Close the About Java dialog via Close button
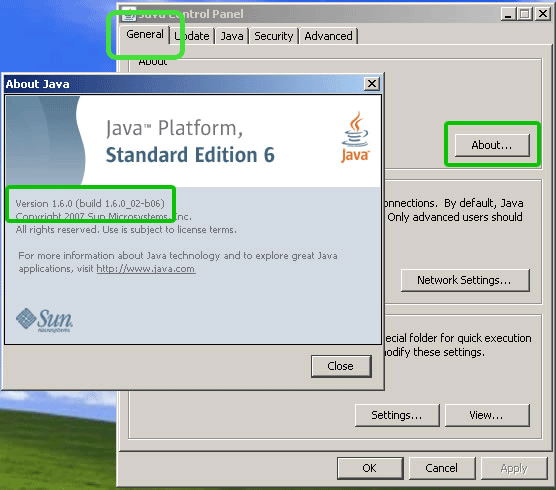Viewport: 556px width, 490px height. tap(341, 366)
